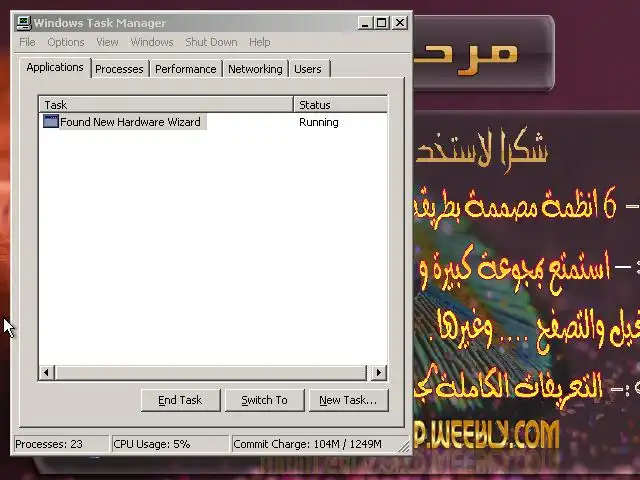Image resolution: width=640 pixels, height=480 pixels.
Task: Open the Options menu
Action: 66,42
